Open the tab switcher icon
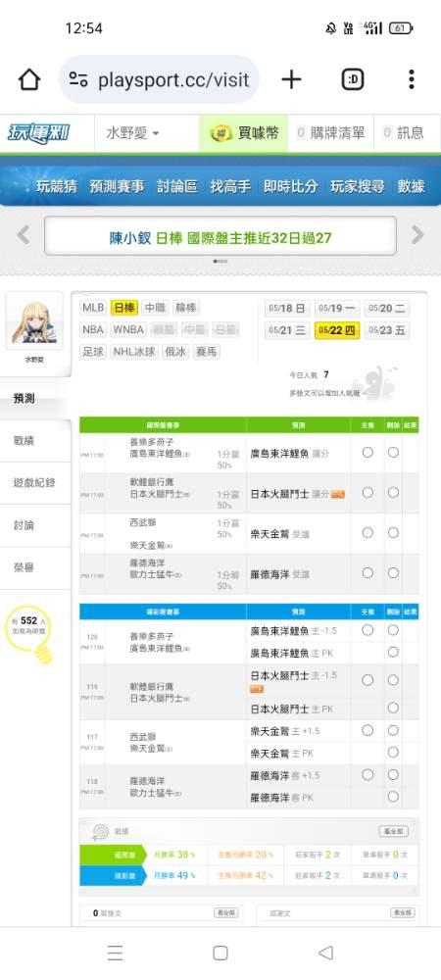The width and height of the screenshot is (441, 980). point(353,80)
